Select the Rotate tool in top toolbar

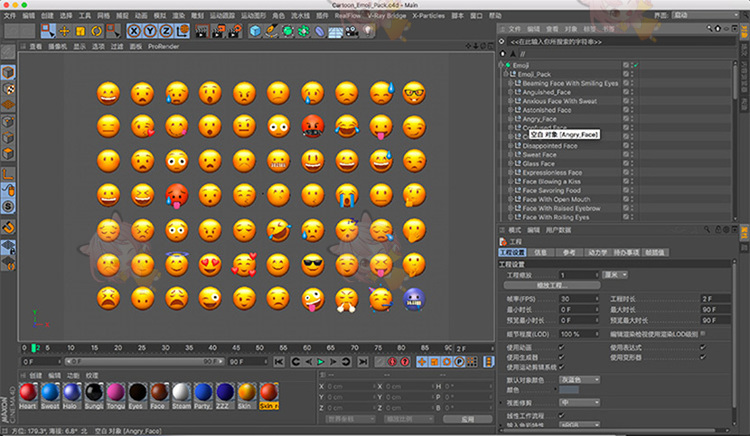pyautogui.click(x=97, y=32)
